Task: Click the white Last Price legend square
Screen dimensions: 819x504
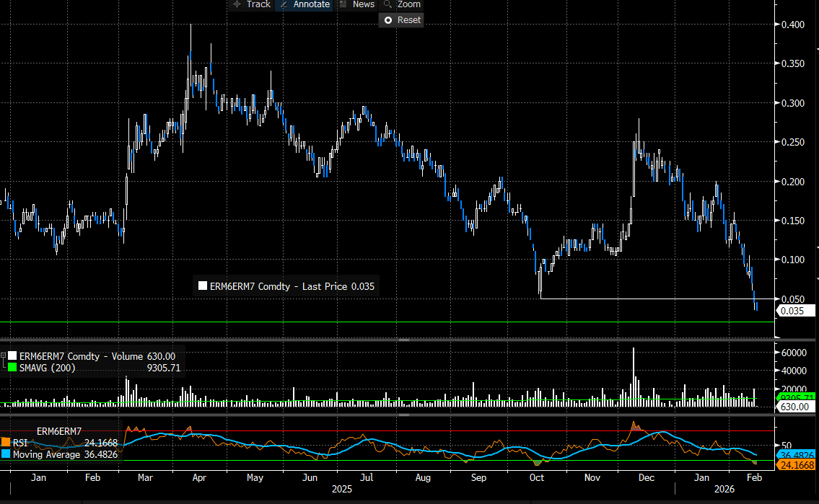Action: point(203,286)
